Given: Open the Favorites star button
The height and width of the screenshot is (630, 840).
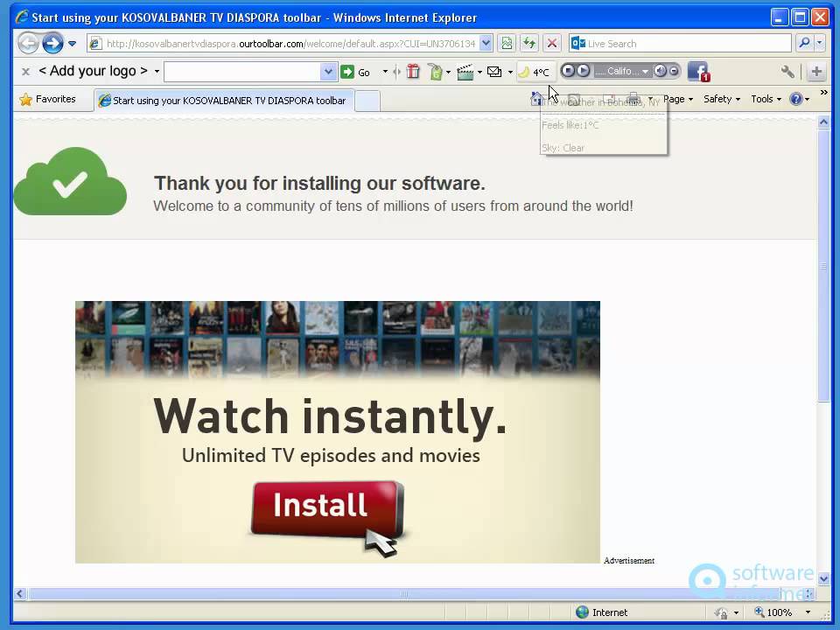Looking at the screenshot, I should (47, 99).
